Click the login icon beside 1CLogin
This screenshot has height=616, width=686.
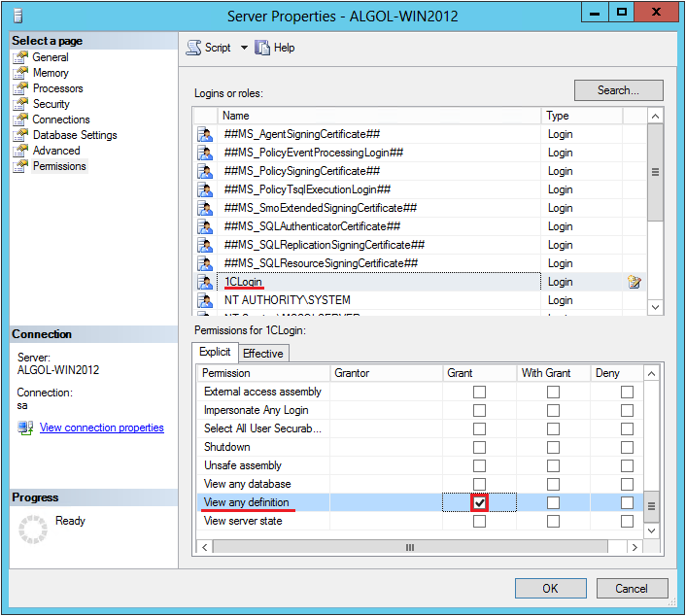coord(205,282)
